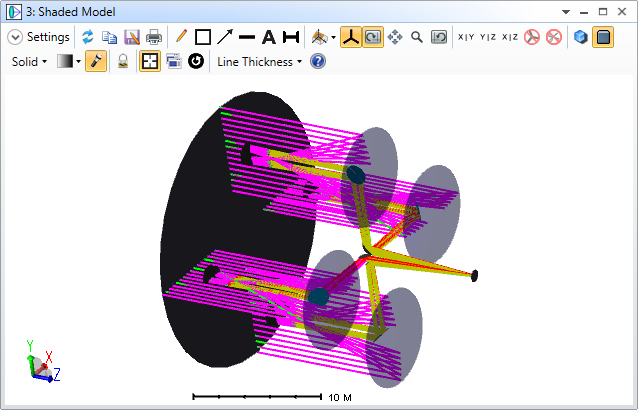The image size is (638, 410).
Task: Click the clone window icon
Action: 173,61
